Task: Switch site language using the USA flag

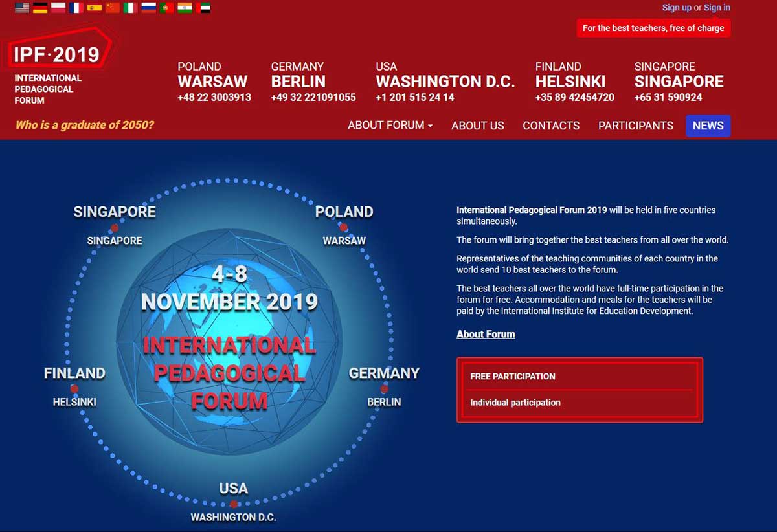Action: point(22,8)
